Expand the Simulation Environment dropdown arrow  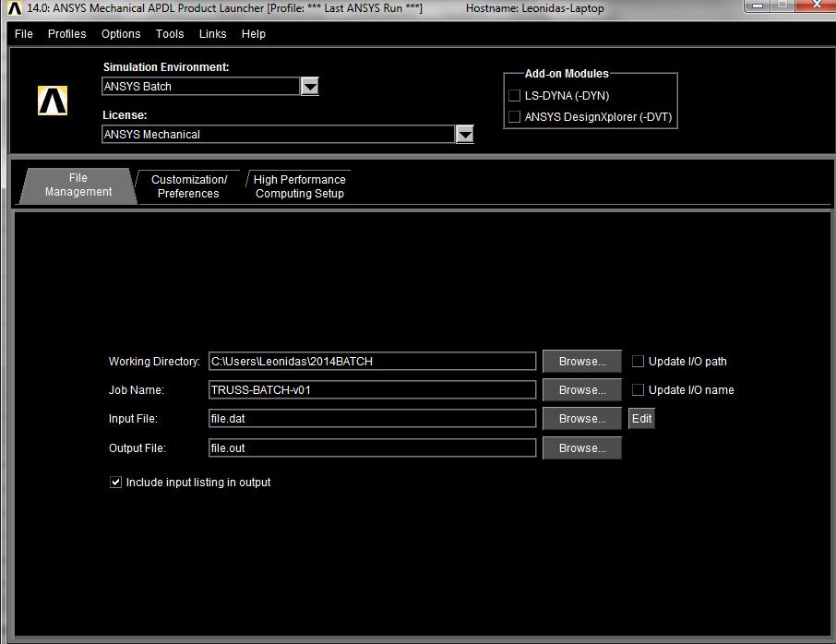click(310, 86)
